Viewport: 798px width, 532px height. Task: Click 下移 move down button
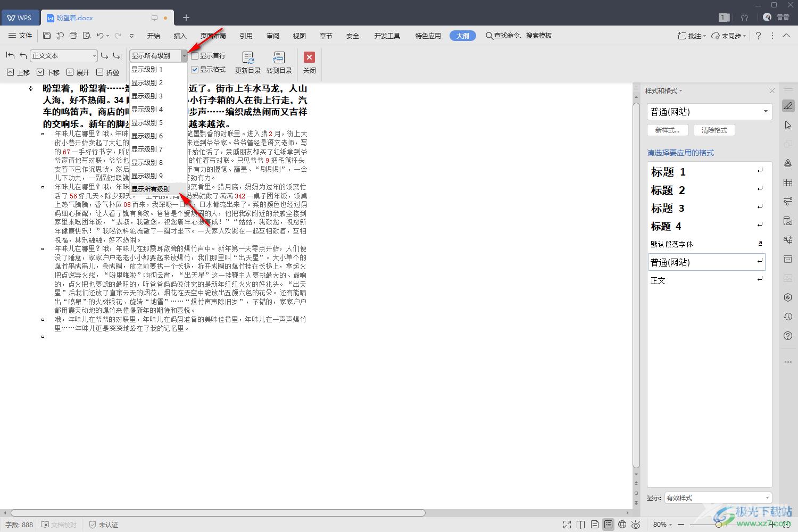(48, 72)
